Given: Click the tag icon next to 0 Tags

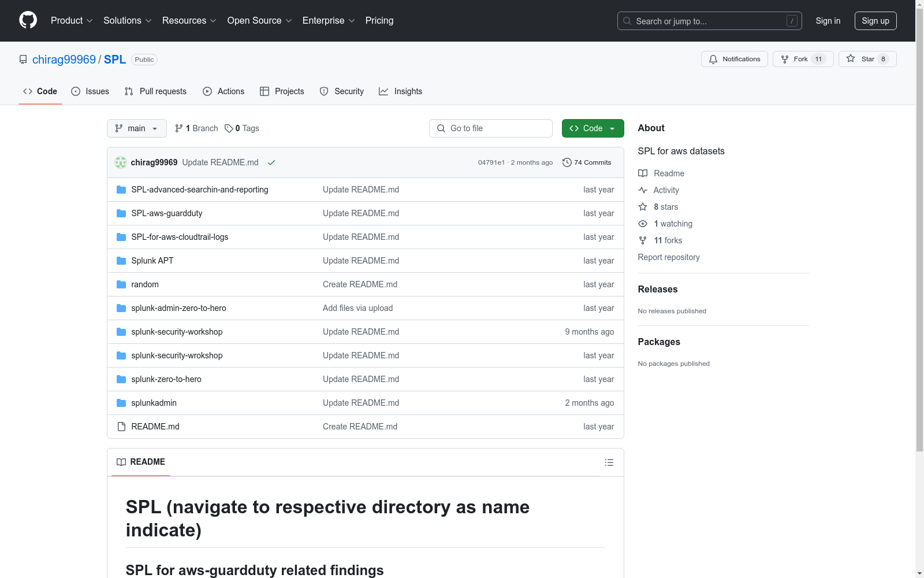Looking at the screenshot, I should click(x=229, y=128).
